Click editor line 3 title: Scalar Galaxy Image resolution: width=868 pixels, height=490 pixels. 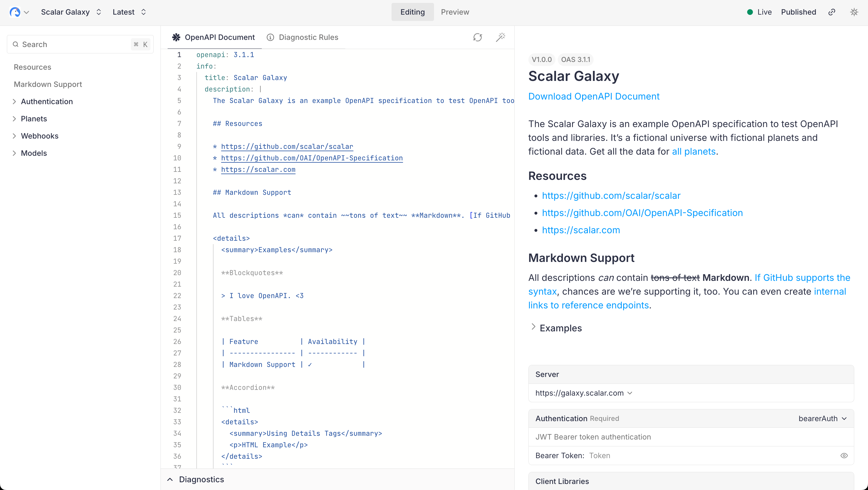click(x=246, y=78)
